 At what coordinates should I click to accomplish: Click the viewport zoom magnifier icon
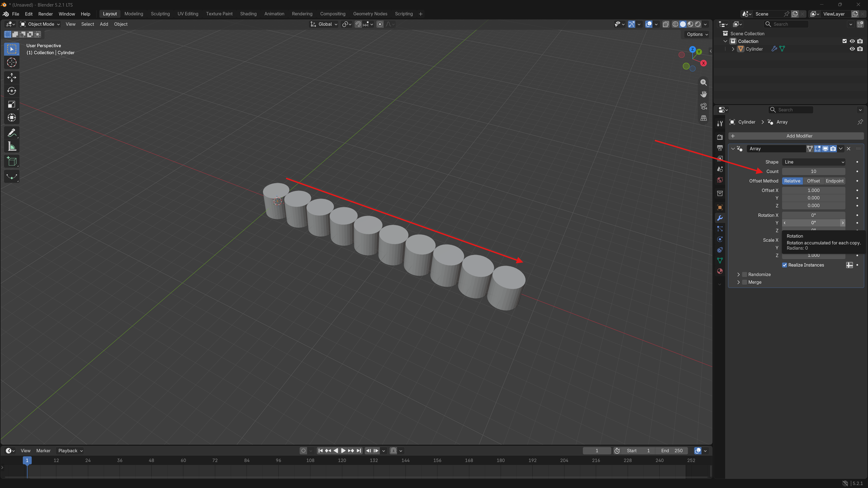704,82
